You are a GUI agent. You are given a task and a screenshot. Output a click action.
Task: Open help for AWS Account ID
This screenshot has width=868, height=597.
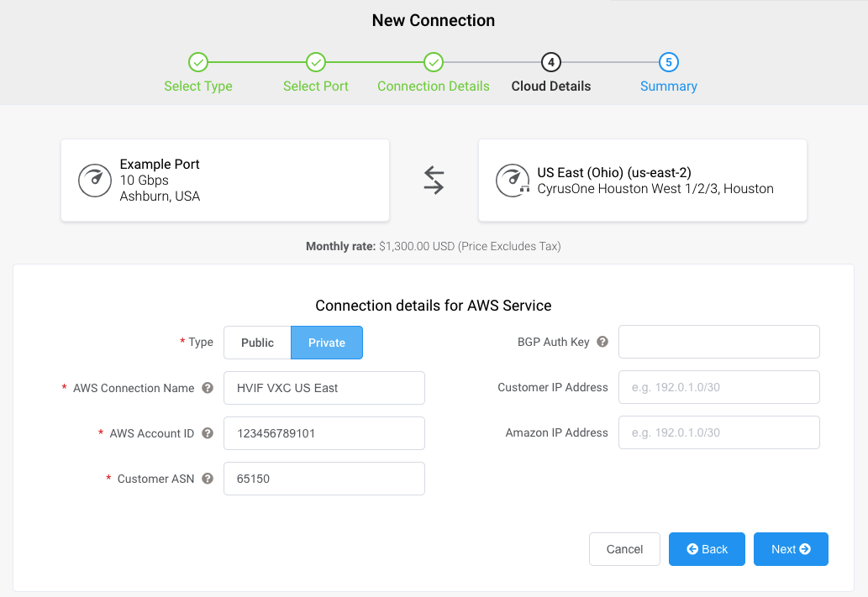pyautogui.click(x=208, y=433)
